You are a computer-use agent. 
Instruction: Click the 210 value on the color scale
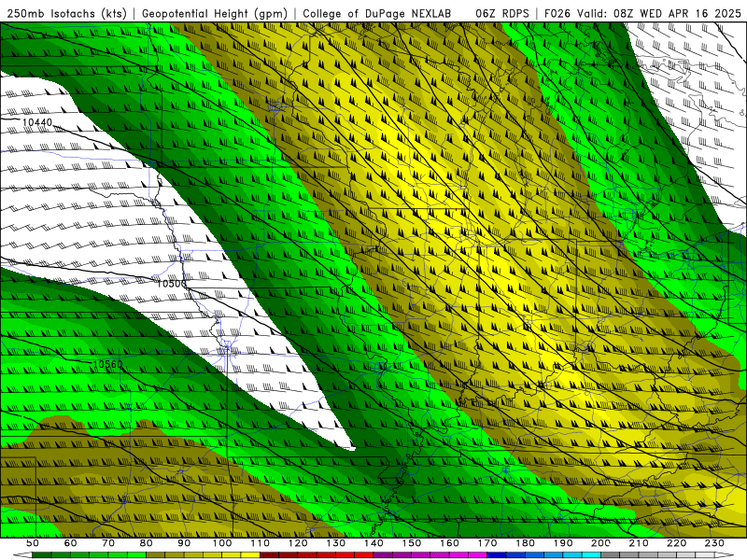639,543
